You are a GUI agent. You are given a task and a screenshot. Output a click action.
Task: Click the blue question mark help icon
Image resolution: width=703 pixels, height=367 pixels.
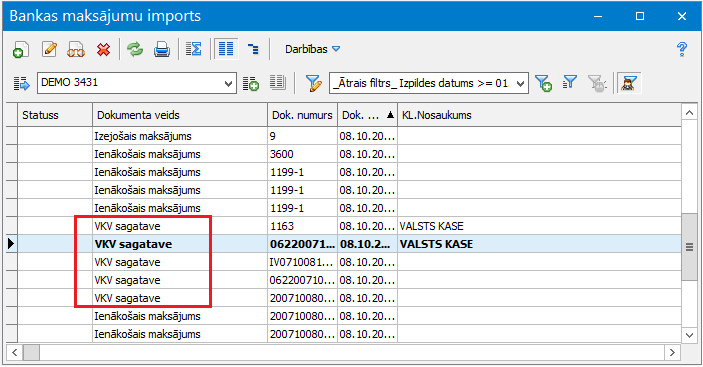coord(682,49)
